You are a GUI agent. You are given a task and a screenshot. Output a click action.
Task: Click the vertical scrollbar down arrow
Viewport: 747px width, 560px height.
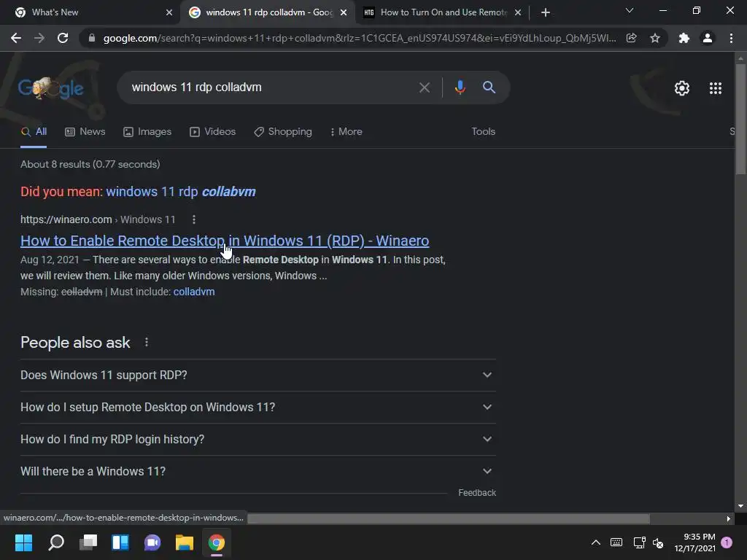pos(740,506)
